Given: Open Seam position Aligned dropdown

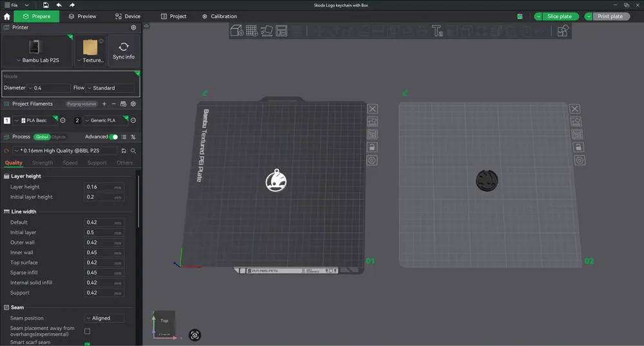Looking at the screenshot, I should click(x=104, y=318).
